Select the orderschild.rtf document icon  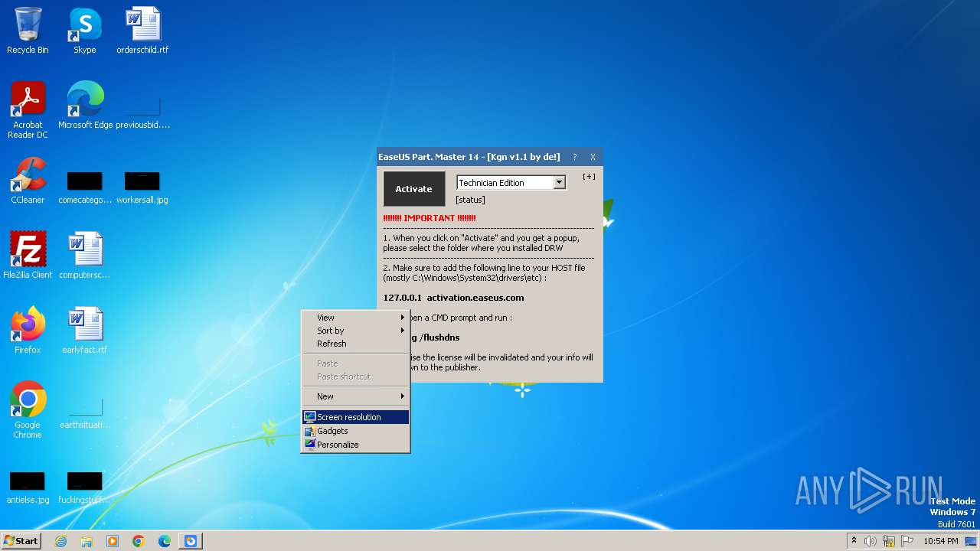tap(142, 31)
